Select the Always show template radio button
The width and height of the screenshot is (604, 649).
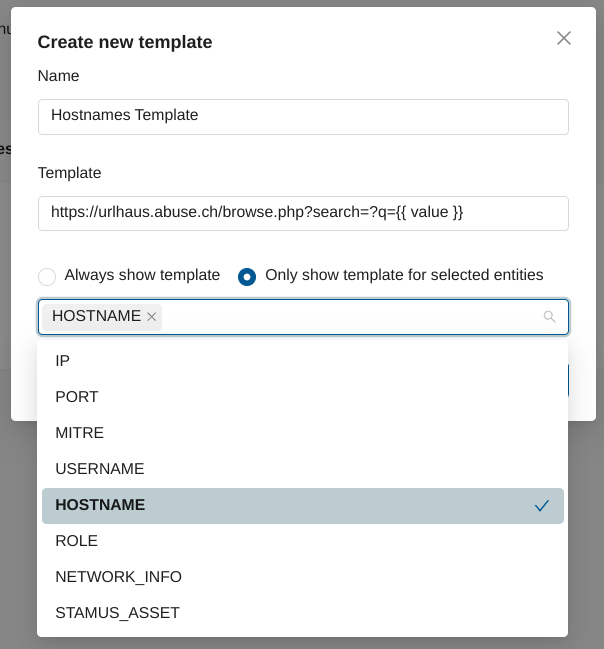[x=47, y=277]
